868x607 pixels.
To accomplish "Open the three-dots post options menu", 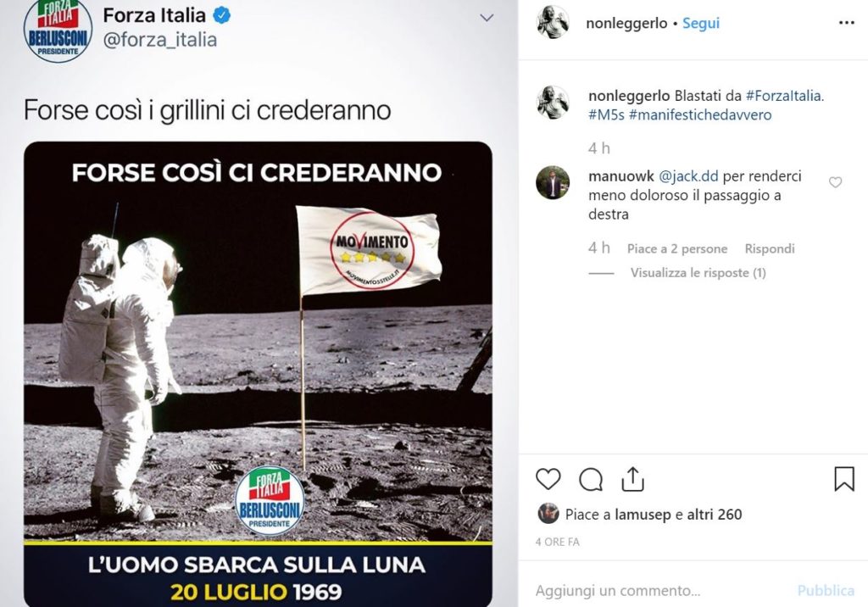I will (x=847, y=23).
